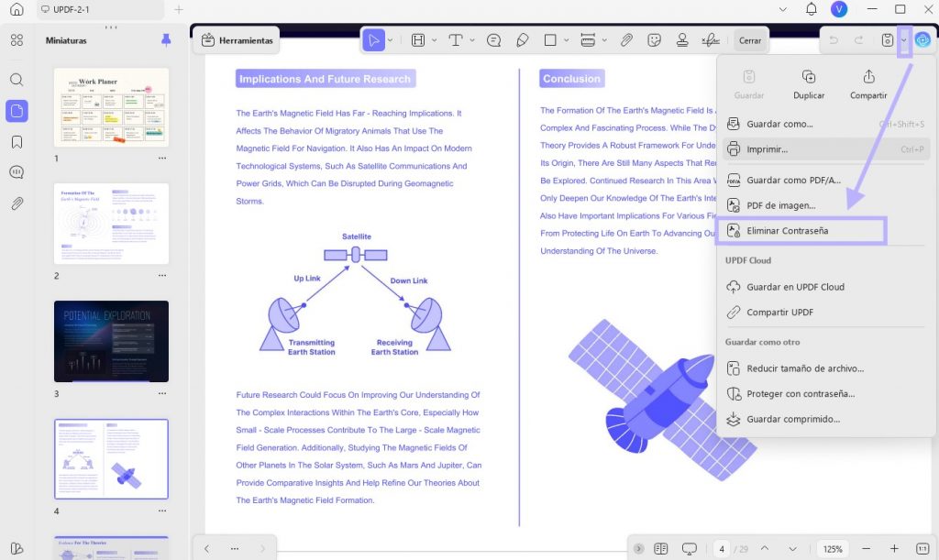Choose Guardar como PDF/A... entry
The width and height of the screenshot is (939, 560).
826,180
